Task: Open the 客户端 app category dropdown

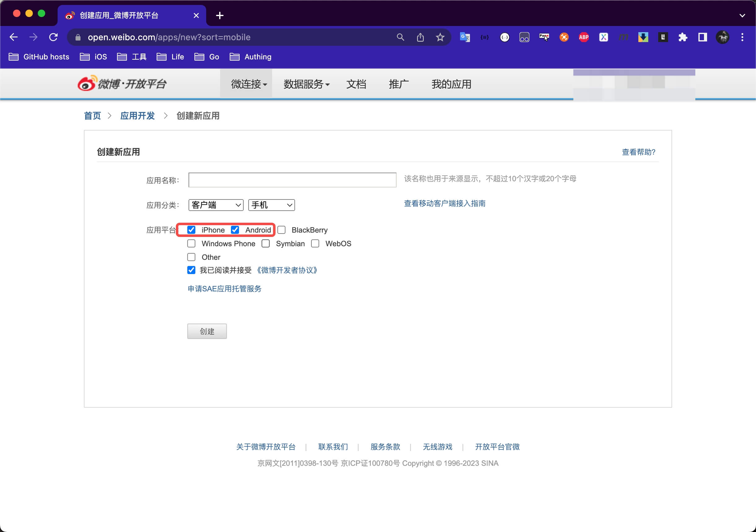Action: tap(216, 205)
